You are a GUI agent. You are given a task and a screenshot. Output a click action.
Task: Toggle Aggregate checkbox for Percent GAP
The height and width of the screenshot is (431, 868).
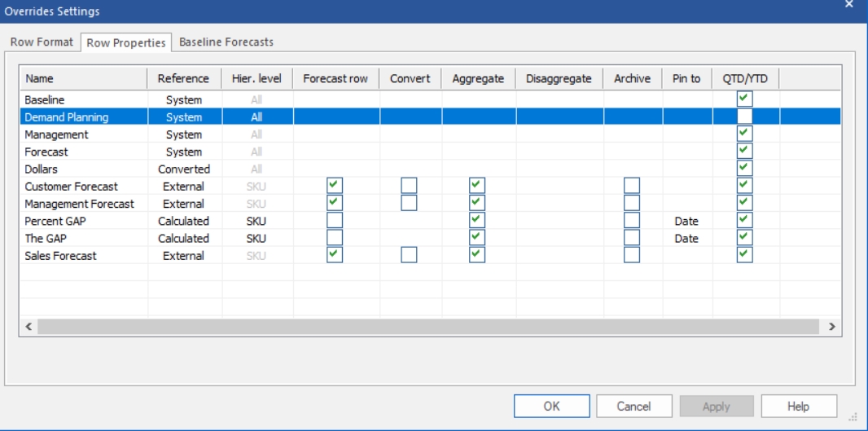click(476, 220)
